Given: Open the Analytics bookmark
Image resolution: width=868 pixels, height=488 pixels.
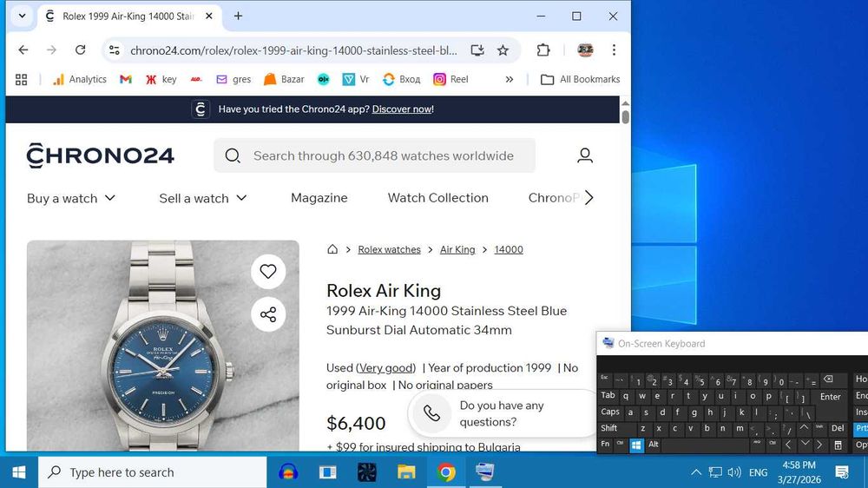Looking at the screenshot, I should tap(79, 80).
